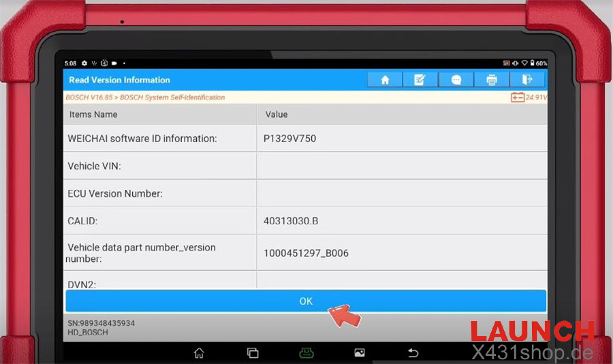
Task: Tap the green VCI connector icon
Action: [306, 352]
